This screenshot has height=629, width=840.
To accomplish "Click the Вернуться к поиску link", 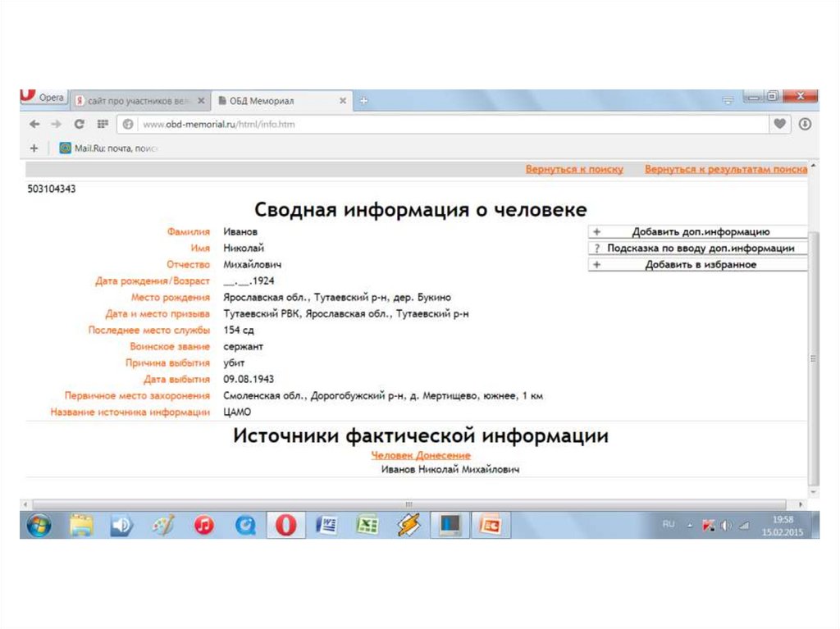I will pos(574,170).
